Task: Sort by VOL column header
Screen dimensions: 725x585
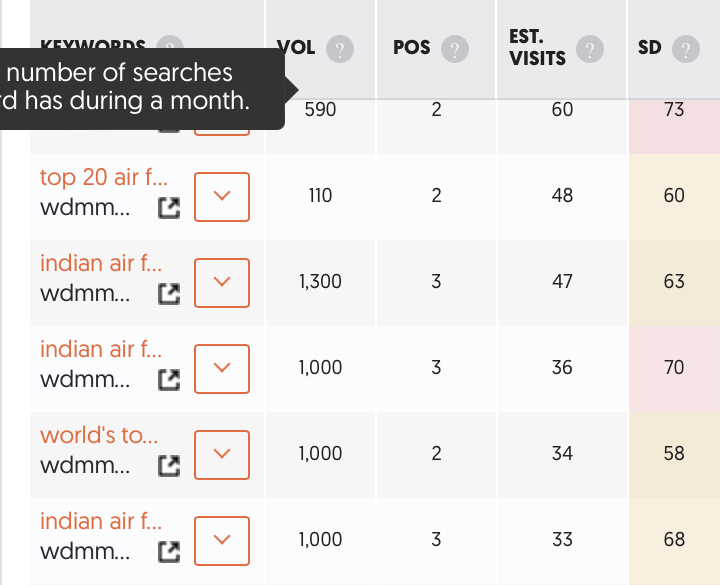Action: [x=296, y=48]
